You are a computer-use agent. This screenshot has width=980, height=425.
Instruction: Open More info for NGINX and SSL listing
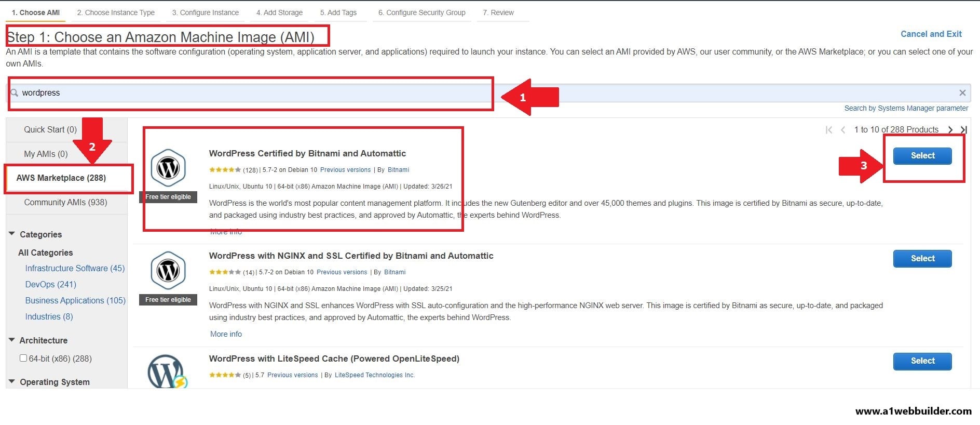(x=226, y=334)
